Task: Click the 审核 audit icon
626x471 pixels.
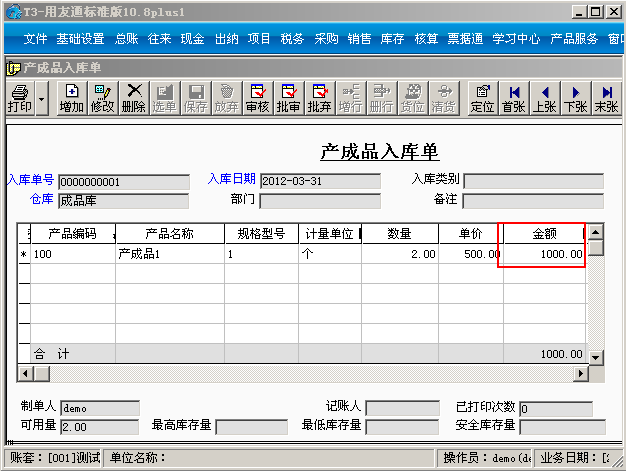Action: [258, 98]
